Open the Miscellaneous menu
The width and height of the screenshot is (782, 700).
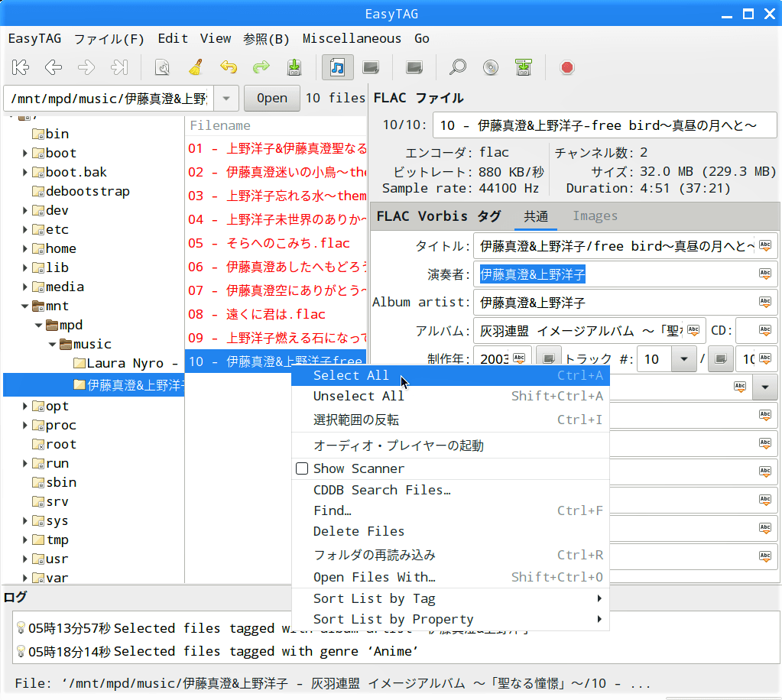pyautogui.click(x=352, y=38)
